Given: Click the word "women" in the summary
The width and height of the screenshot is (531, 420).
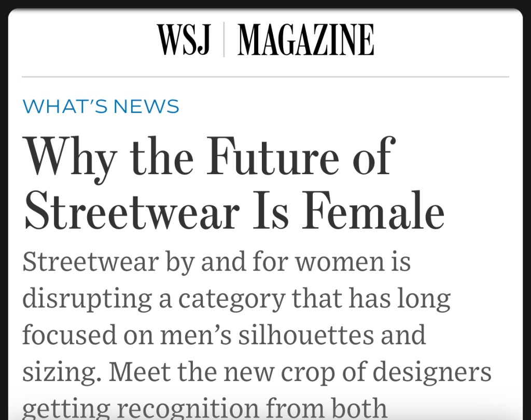Looking at the screenshot, I should pos(335,262).
